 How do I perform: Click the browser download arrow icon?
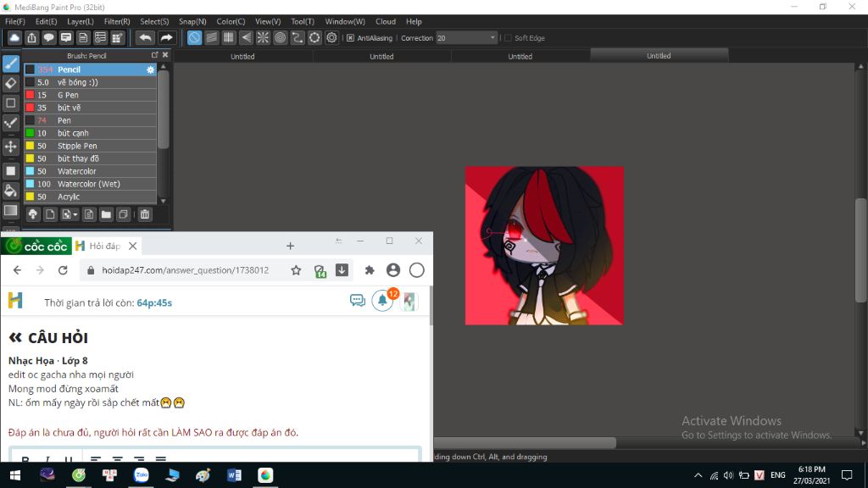click(x=342, y=270)
